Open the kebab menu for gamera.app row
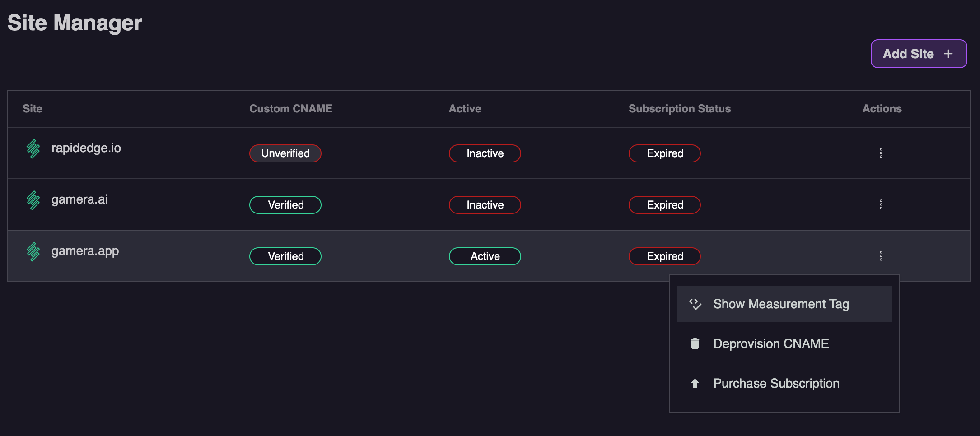This screenshot has height=436, width=980. coord(881,255)
